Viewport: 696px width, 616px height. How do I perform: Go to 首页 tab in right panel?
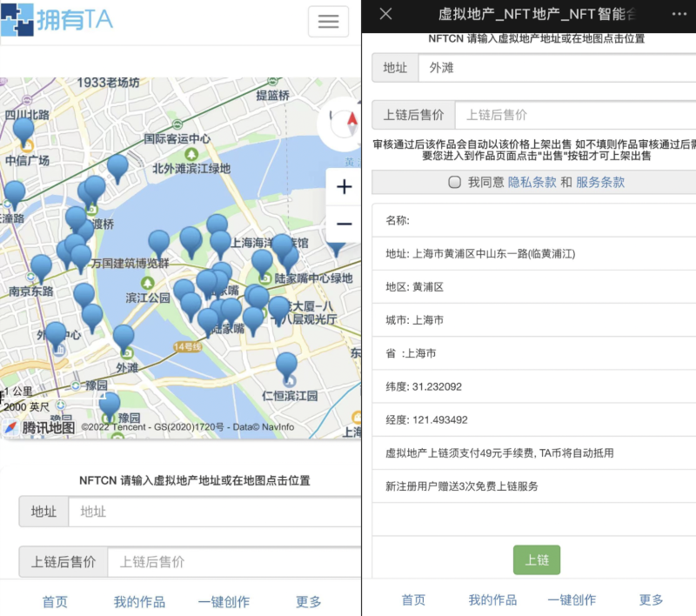[413, 600]
